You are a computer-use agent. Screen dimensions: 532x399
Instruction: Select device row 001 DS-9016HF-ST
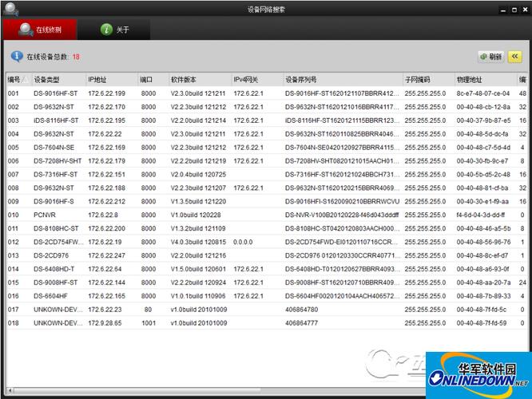coord(266,93)
